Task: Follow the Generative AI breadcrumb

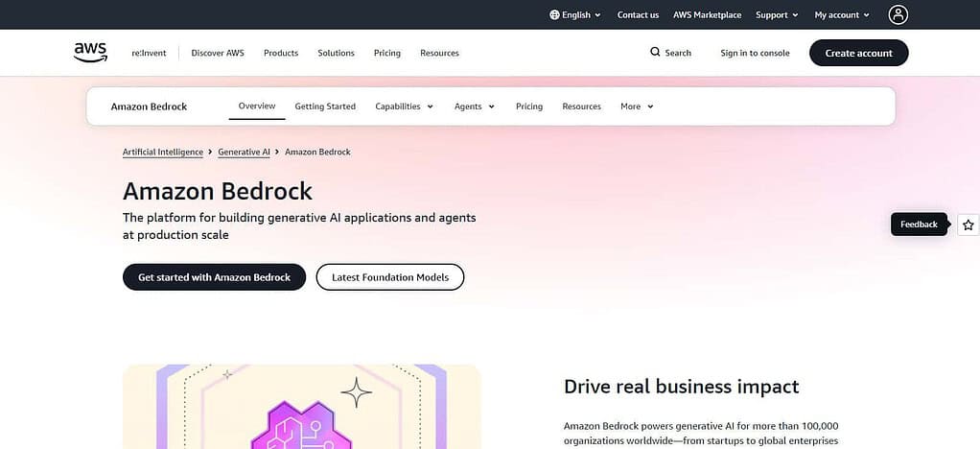Action: point(244,152)
